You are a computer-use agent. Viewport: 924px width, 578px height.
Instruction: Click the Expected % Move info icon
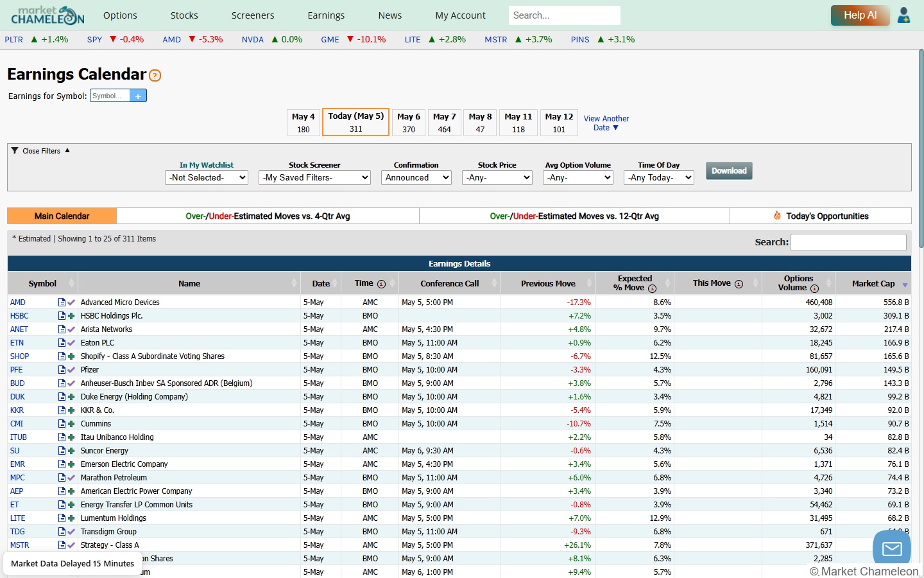(652, 288)
